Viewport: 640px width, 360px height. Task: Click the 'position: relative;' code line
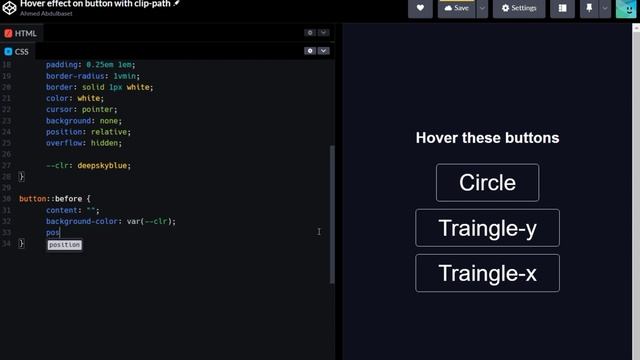(88, 132)
